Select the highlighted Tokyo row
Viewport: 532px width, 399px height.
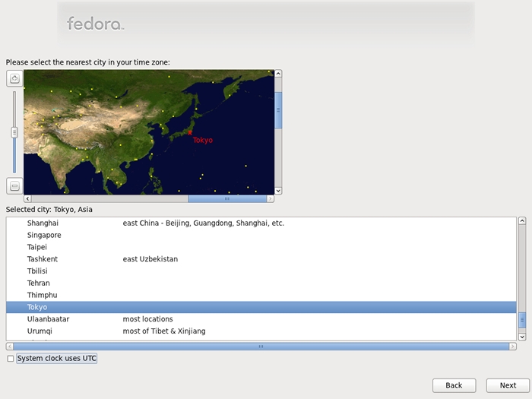[x=261, y=307]
